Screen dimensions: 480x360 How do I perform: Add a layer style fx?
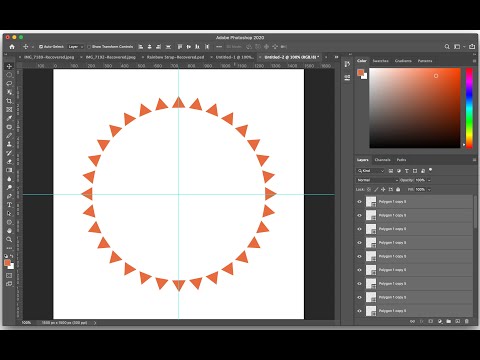pos(422,321)
